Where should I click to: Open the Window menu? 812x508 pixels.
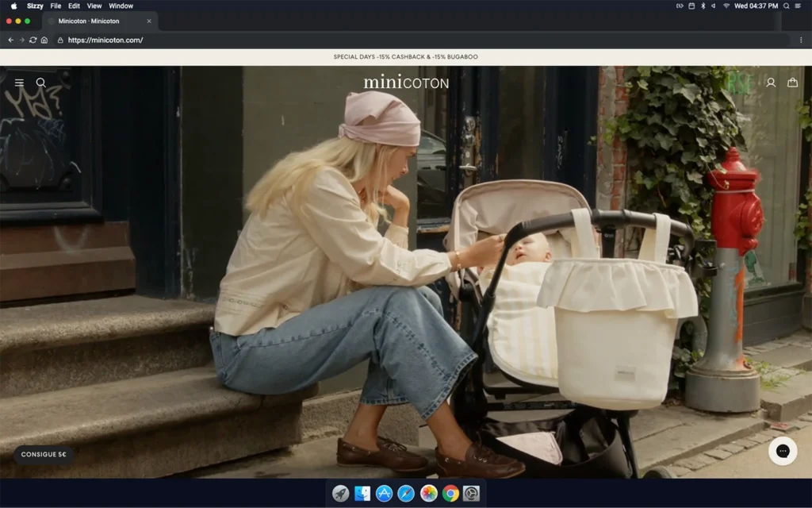click(x=121, y=6)
